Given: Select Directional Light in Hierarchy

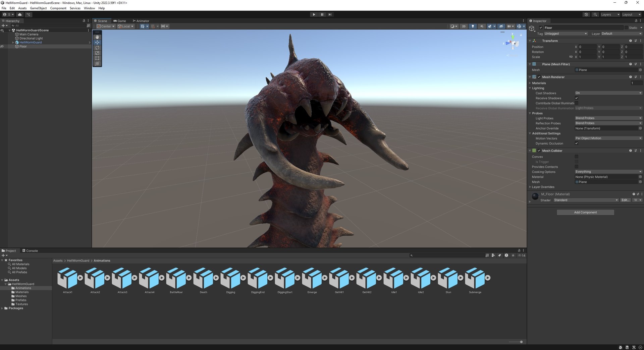Looking at the screenshot, I should 31,38.
